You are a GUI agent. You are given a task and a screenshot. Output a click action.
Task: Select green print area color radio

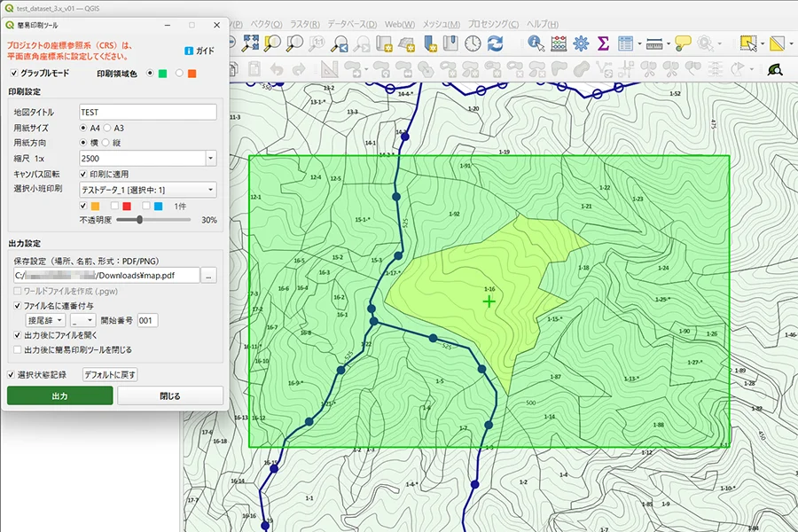pos(150,74)
